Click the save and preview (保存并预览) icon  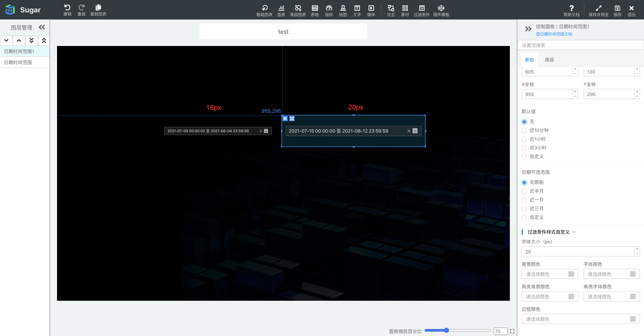[x=598, y=8]
